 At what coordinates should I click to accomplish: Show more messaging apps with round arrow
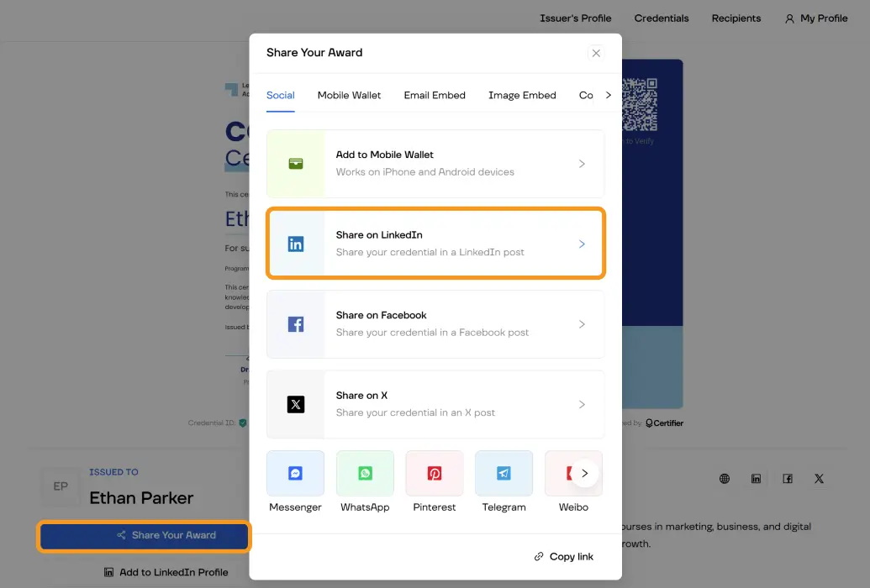pos(584,473)
